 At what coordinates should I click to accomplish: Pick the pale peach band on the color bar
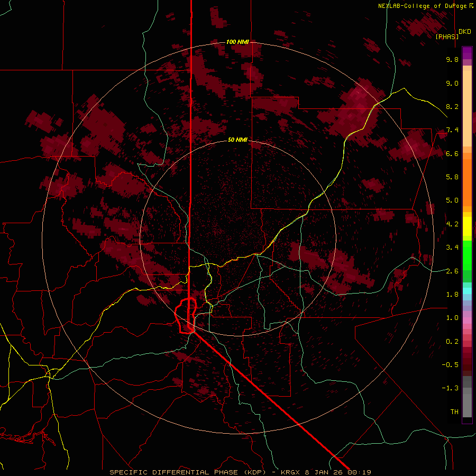(x=467, y=108)
